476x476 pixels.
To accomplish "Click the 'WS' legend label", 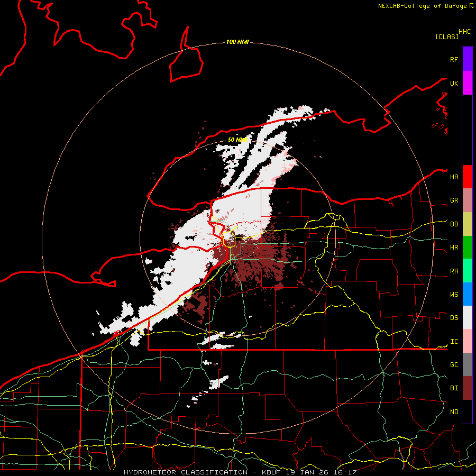I will [x=454, y=295].
